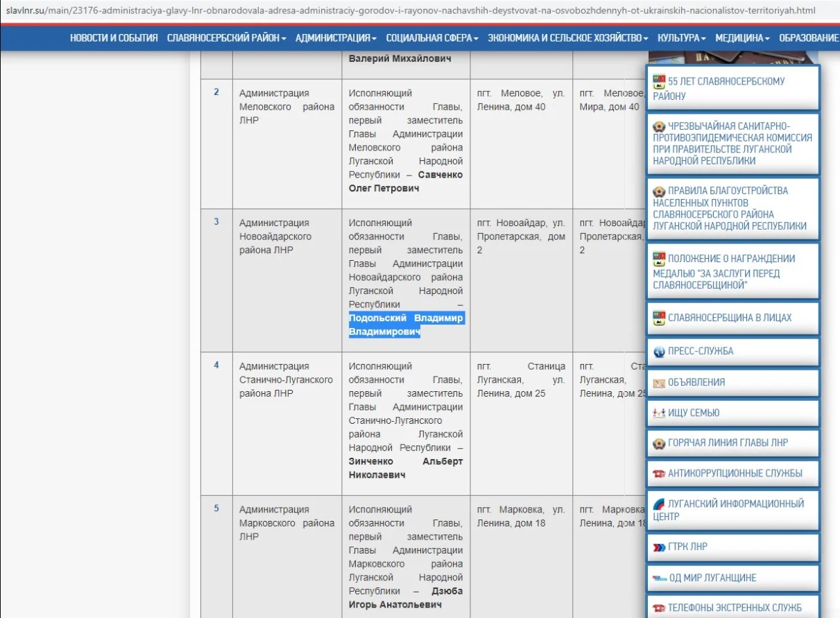
Task: Click the family icon beside Ищу семью
Action: 659,413
